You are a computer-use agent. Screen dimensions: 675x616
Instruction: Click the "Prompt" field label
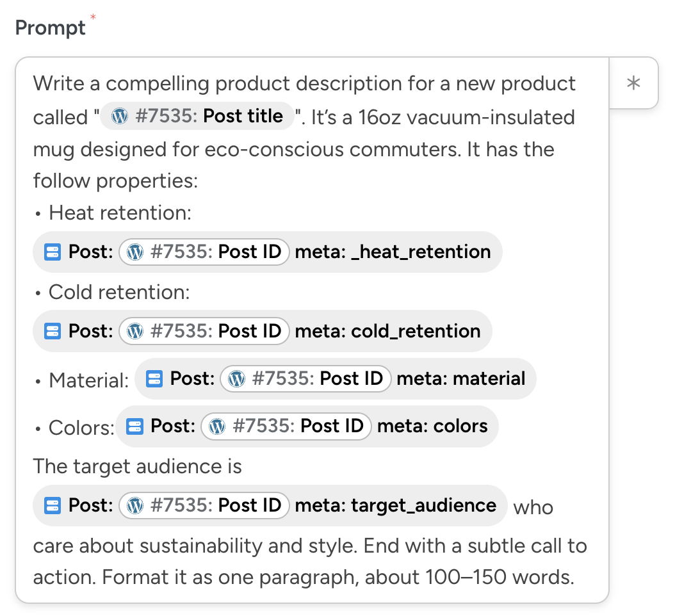(50, 28)
